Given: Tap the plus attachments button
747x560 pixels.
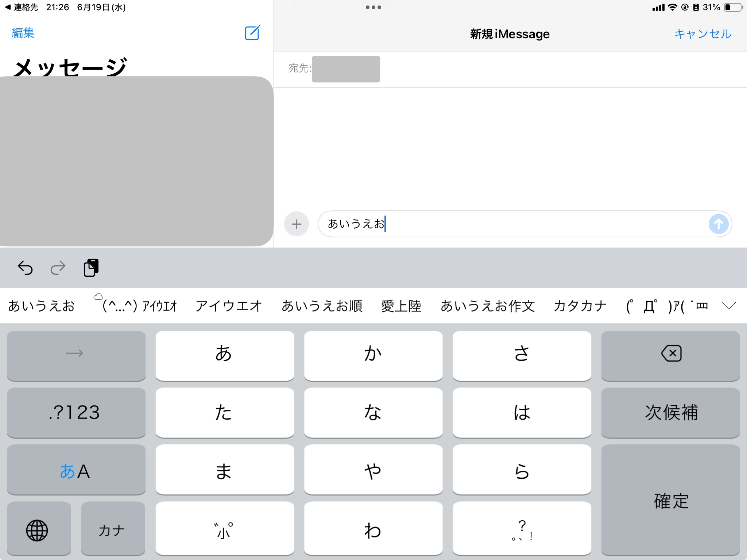Looking at the screenshot, I should click(x=297, y=224).
